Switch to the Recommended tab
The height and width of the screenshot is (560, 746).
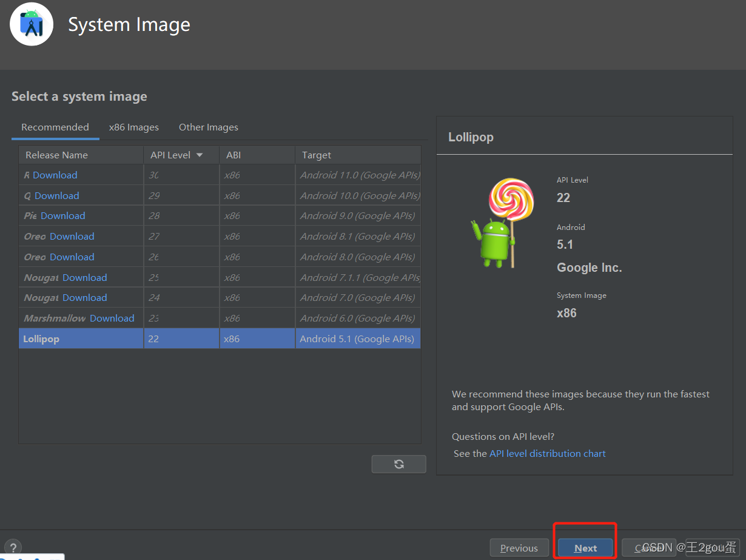click(x=55, y=127)
